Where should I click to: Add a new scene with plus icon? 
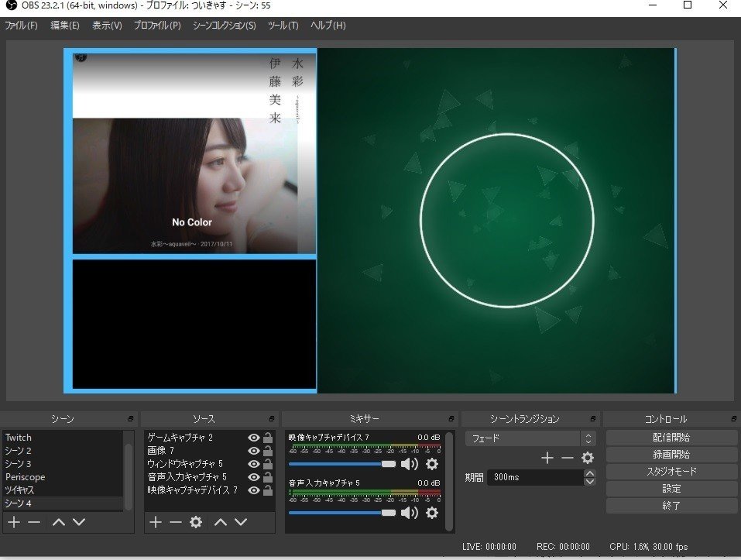[x=14, y=522]
